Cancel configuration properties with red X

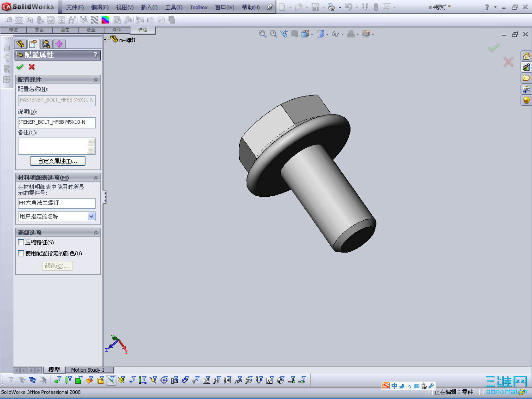(31, 66)
